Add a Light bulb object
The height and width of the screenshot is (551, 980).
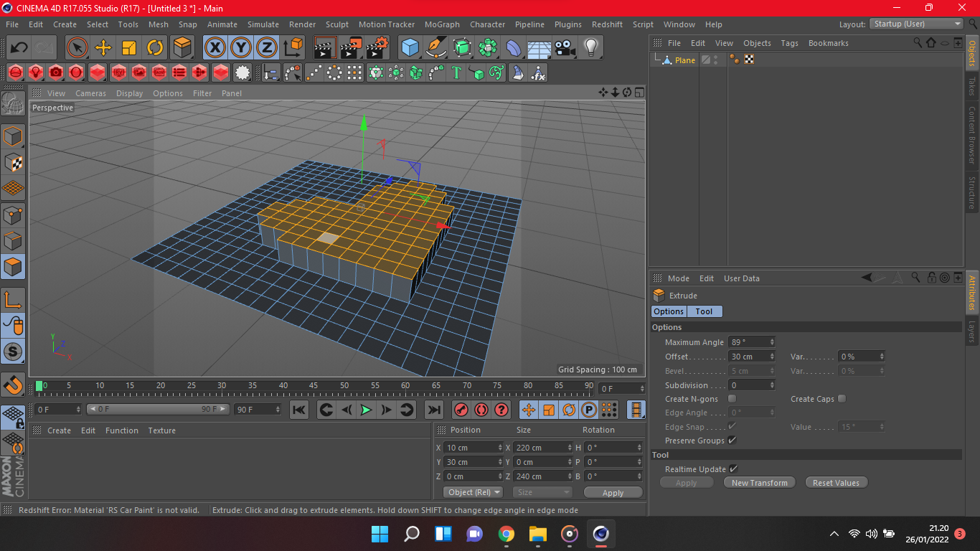pos(591,48)
